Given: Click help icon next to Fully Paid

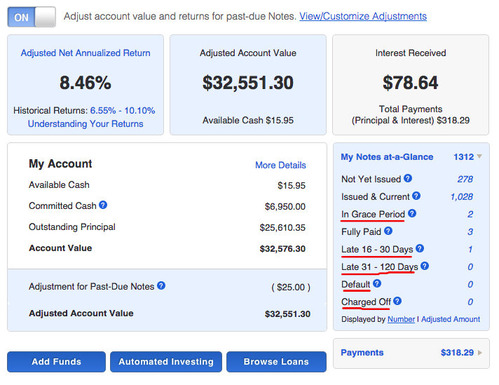Looking at the screenshot, I should pos(388,231).
